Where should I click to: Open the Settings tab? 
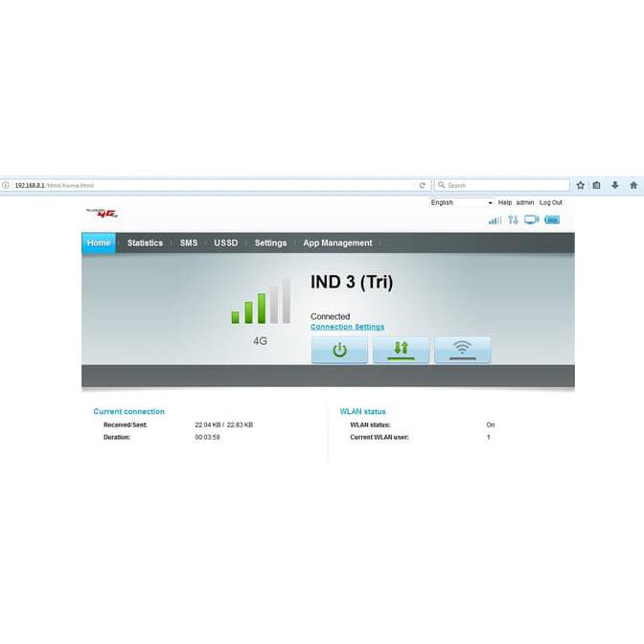[270, 242]
